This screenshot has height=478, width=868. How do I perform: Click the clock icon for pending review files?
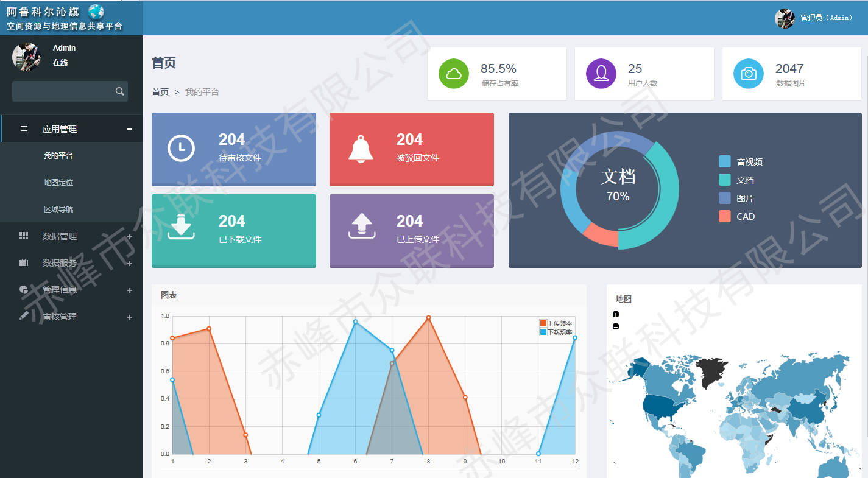coord(181,149)
